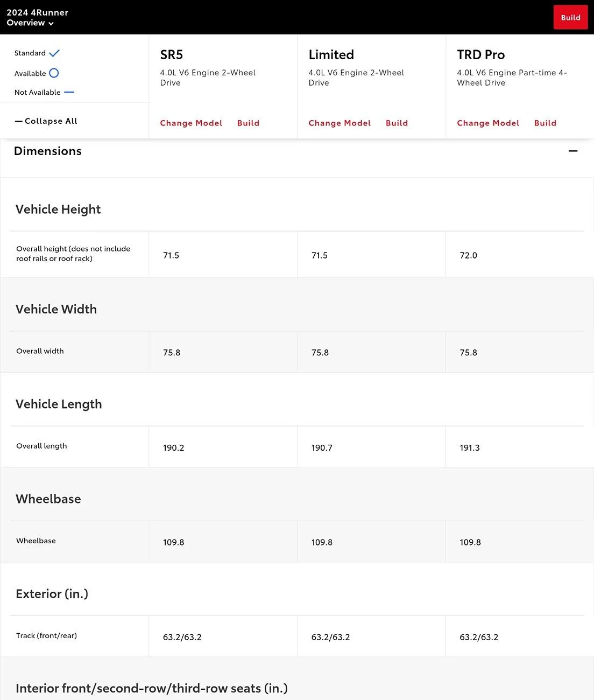Click the Not Available dash legend icon
Image resolution: width=594 pixels, height=700 pixels.
point(69,92)
